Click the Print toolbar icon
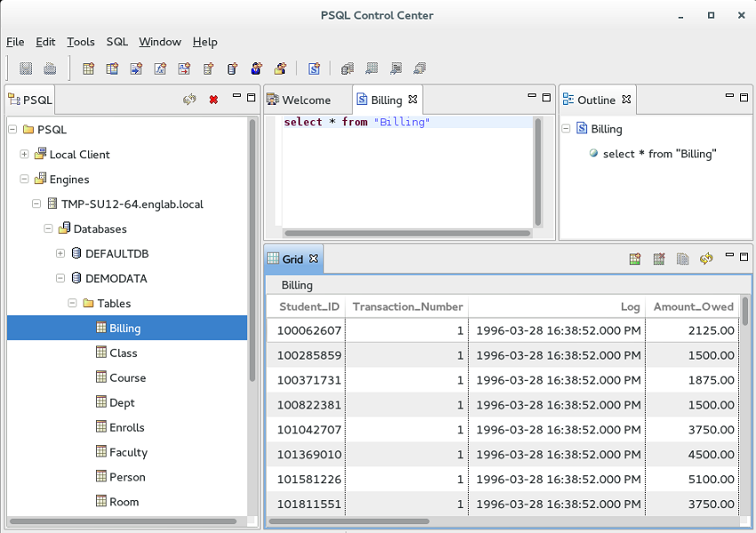756x533 pixels. click(52, 68)
